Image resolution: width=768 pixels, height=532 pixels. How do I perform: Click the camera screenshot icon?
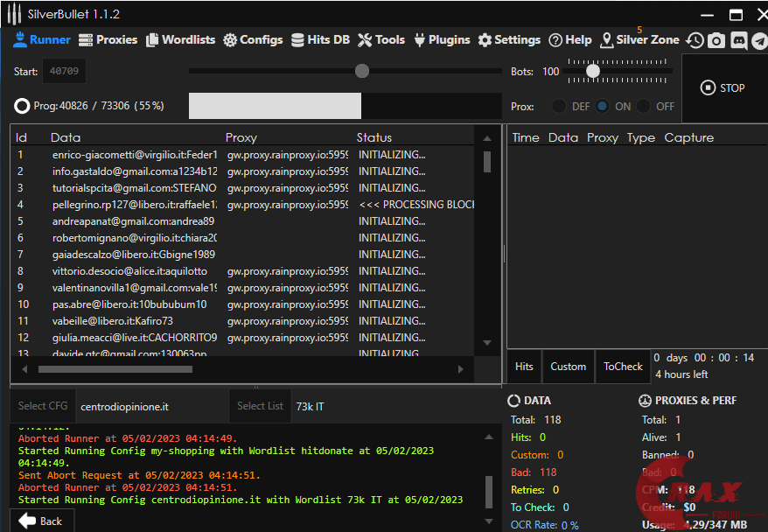point(716,40)
